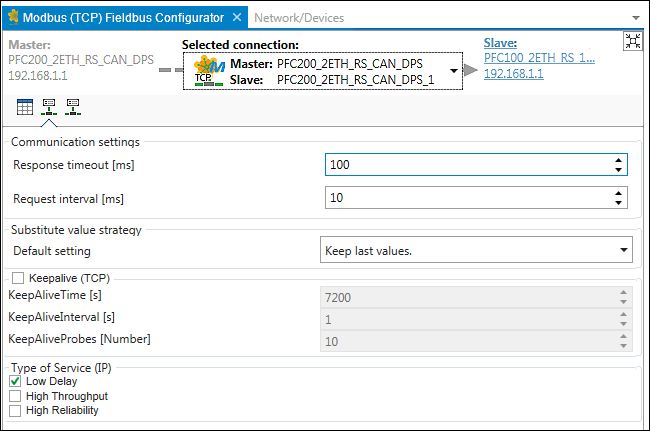Image resolution: width=650 pixels, height=431 pixels.
Task: Click the KeepAliveTime up arrow
Action: tap(623, 293)
